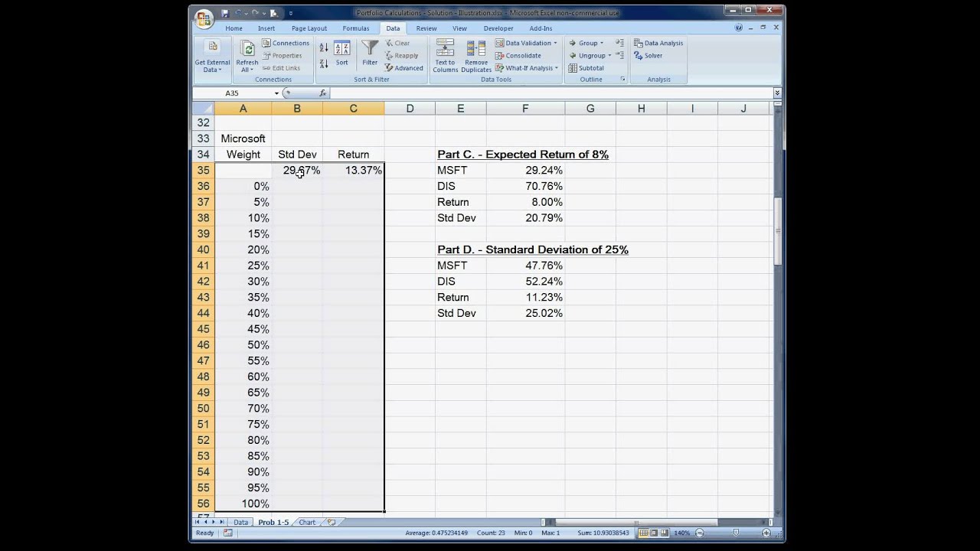The height and width of the screenshot is (551, 980).
Task: Select column D header
Action: pos(410,109)
